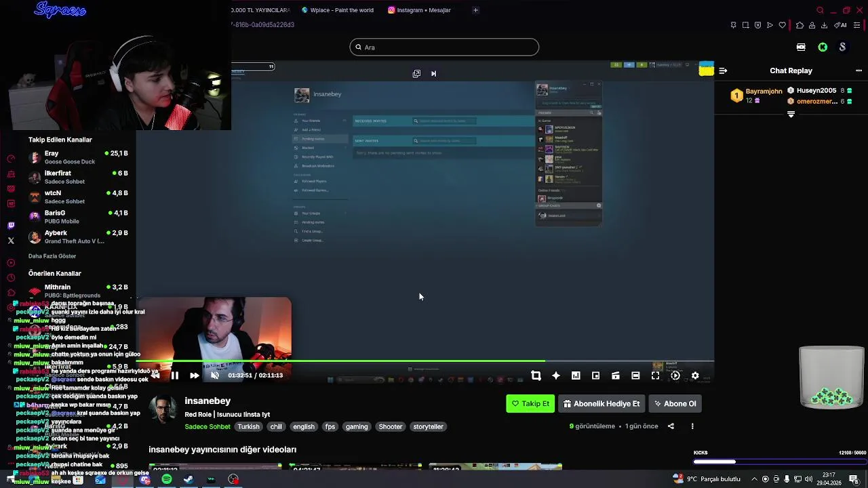This screenshot has height=488, width=868.
Task: Switch to the Wplace - Paint the world tab
Action: [x=337, y=10]
